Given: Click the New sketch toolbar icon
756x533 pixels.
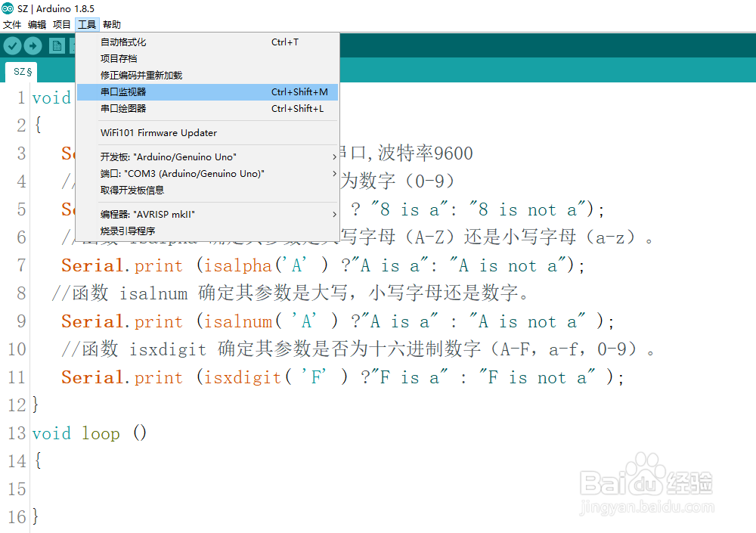Looking at the screenshot, I should point(57,46).
